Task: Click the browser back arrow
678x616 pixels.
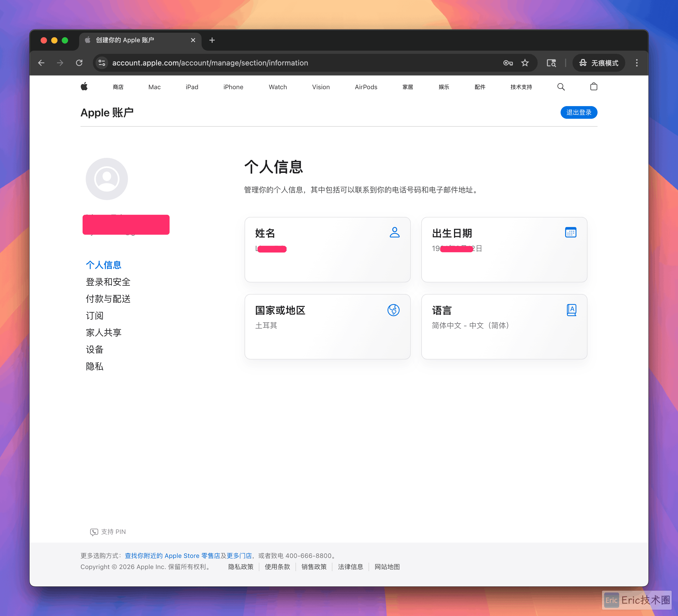Action: pyautogui.click(x=41, y=63)
